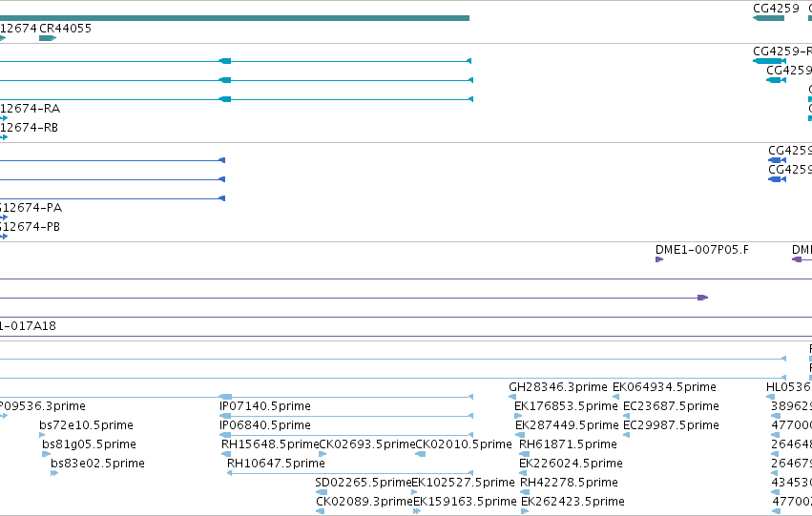Select the G12674-PB protein label
The width and height of the screenshot is (812, 516).
tap(30, 227)
